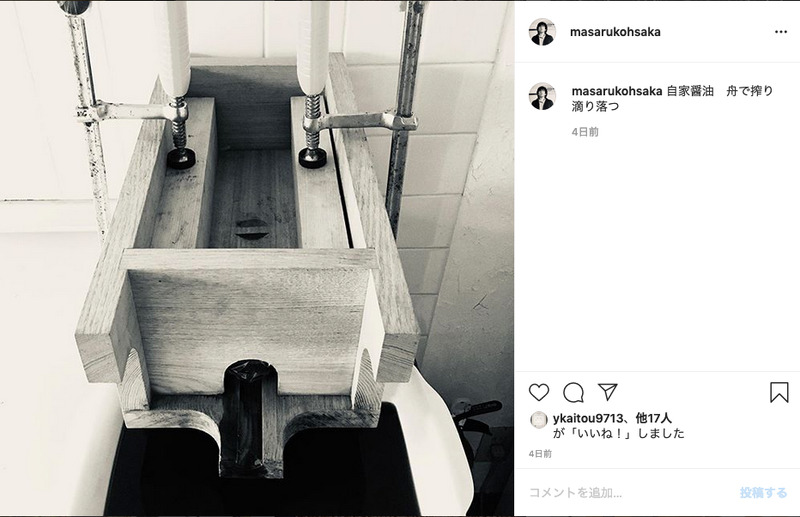
Task: Click masarukohsaka username in post header
Action: [615, 32]
